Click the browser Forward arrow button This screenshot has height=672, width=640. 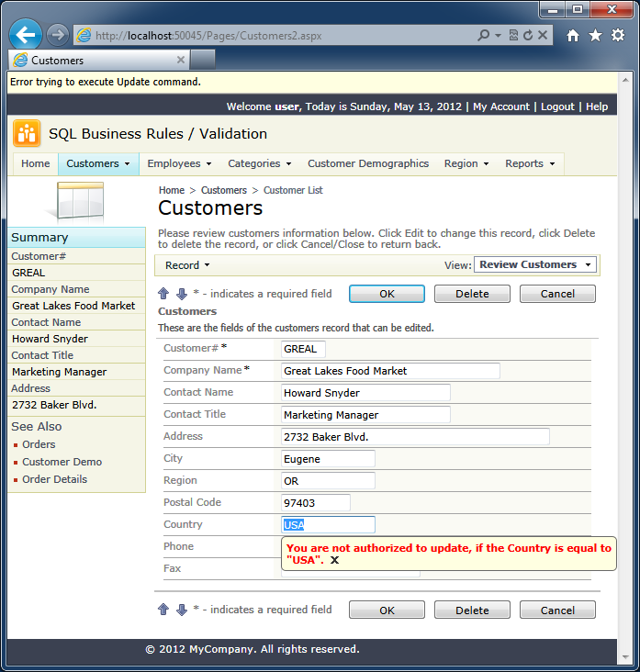[58, 35]
